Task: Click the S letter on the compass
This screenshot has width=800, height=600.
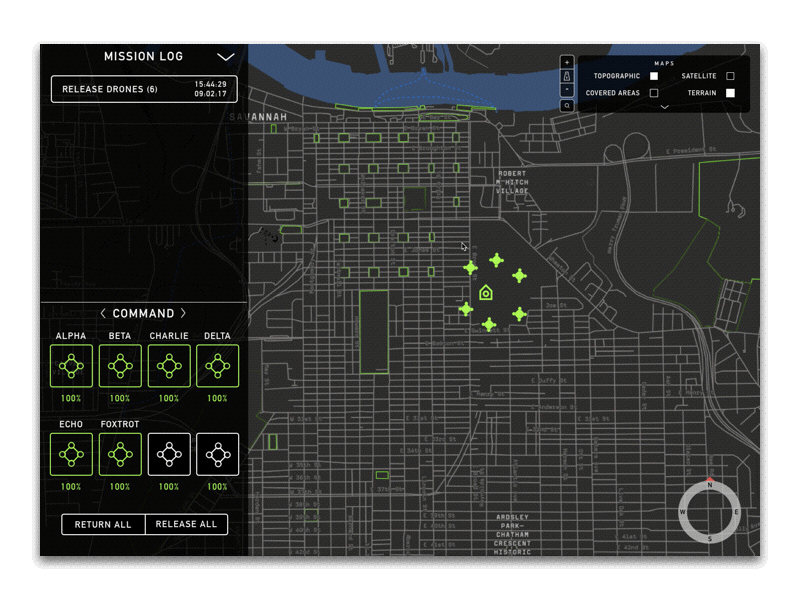Action: (x=710, y=539)
